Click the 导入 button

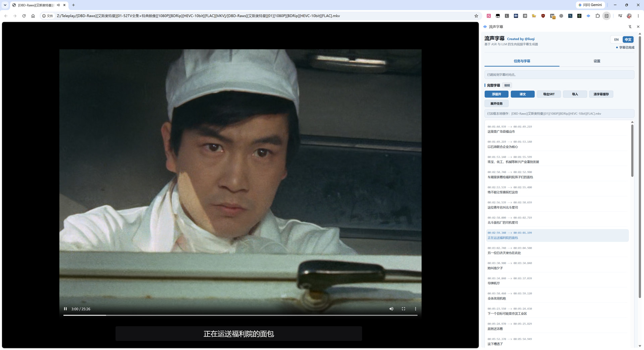(x=575, y=94)
